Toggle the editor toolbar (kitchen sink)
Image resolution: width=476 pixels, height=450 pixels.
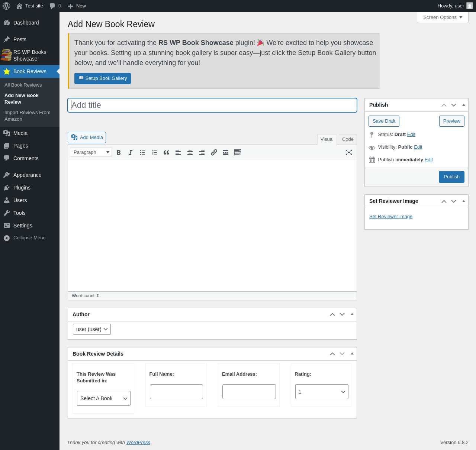pos(238,152)
